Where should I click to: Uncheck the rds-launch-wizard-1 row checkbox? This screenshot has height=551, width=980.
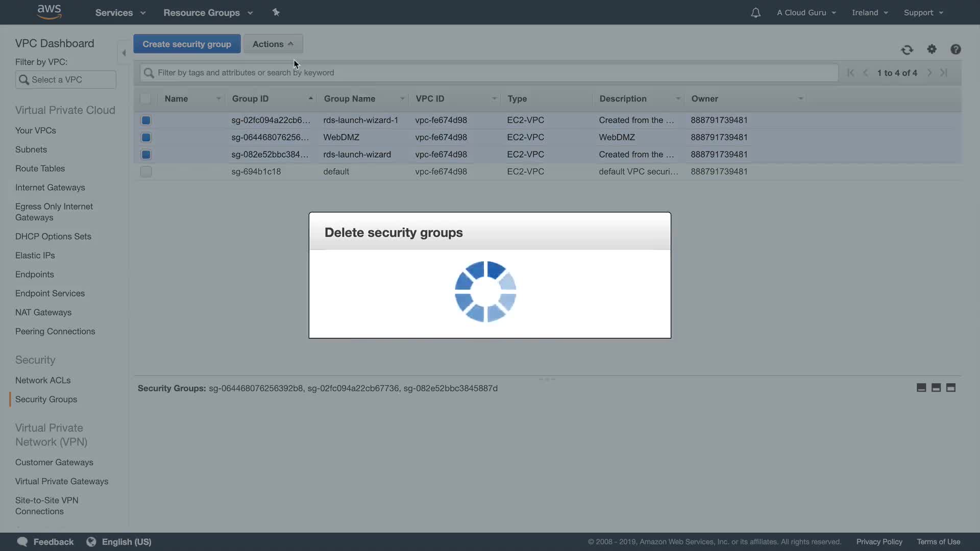[146, 120]
